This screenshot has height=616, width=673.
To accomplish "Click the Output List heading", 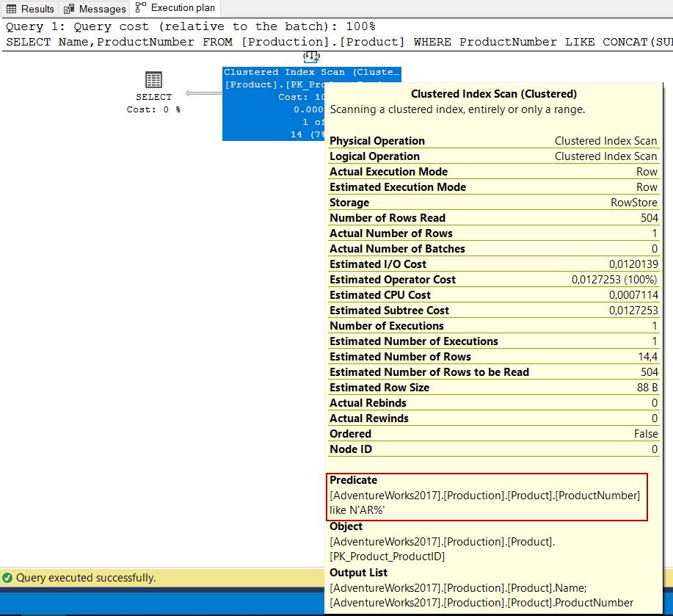I will [358, 573].
